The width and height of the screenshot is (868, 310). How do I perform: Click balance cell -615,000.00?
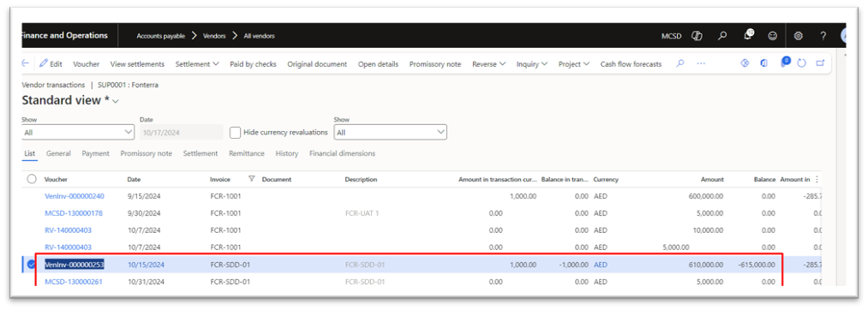[756, 265]
